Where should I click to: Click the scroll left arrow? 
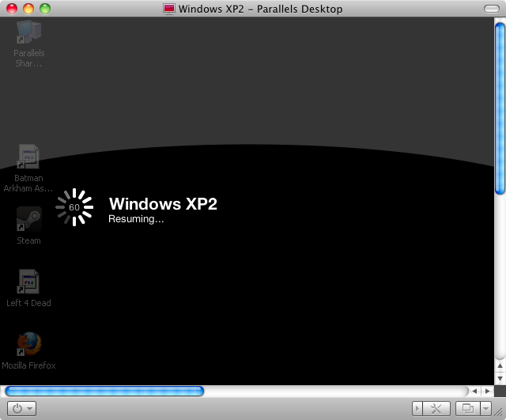coord(474,391)
